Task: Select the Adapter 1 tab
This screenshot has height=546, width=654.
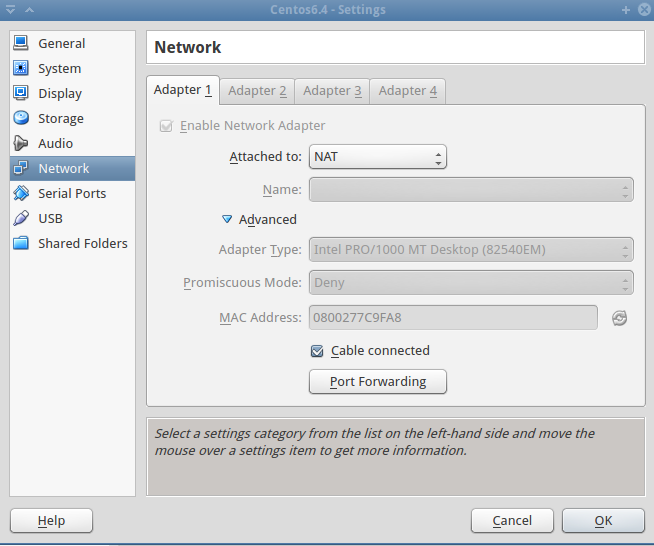Action: pos(183,90)
